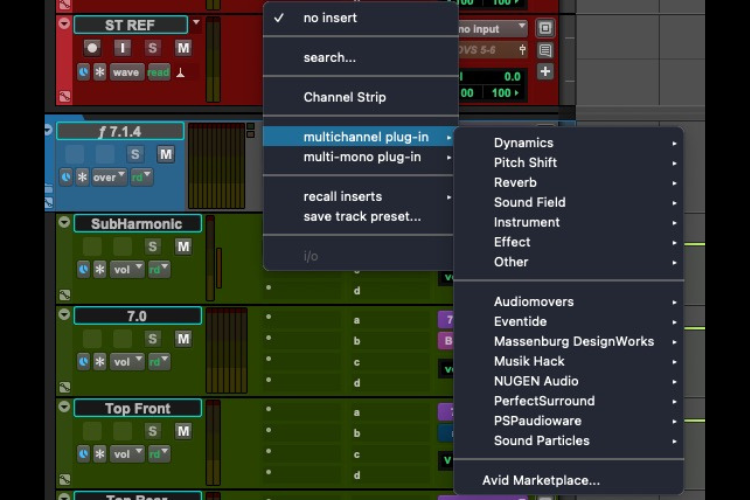
Task: Collapse the SubHarmonic track disclosure arrow
Action: pos(64,222)
